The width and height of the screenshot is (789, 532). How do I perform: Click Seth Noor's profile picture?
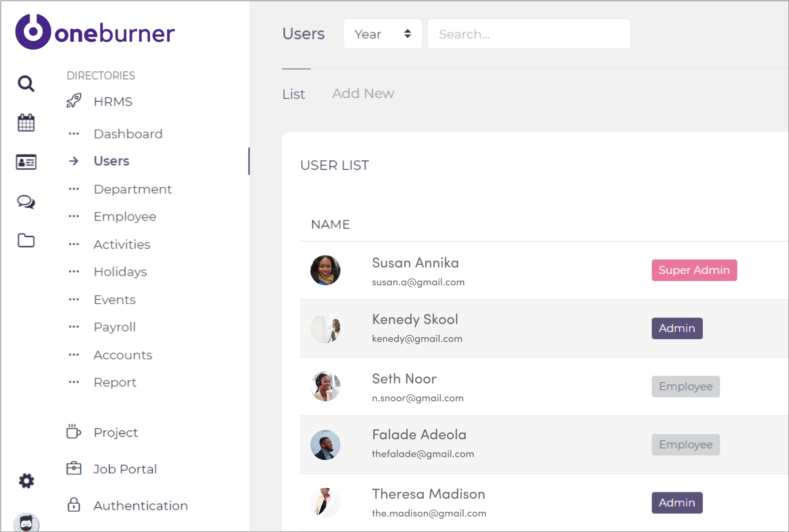pos(325,386)
